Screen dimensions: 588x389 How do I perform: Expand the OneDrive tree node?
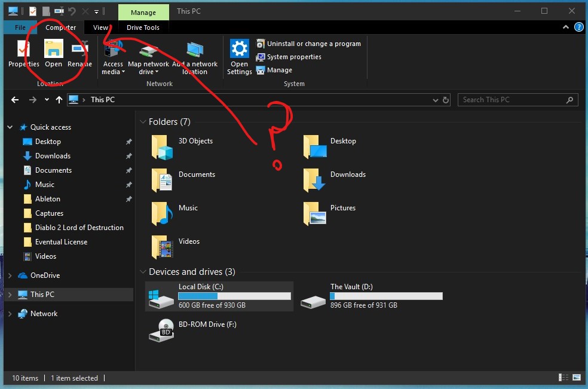click(10, 275)
